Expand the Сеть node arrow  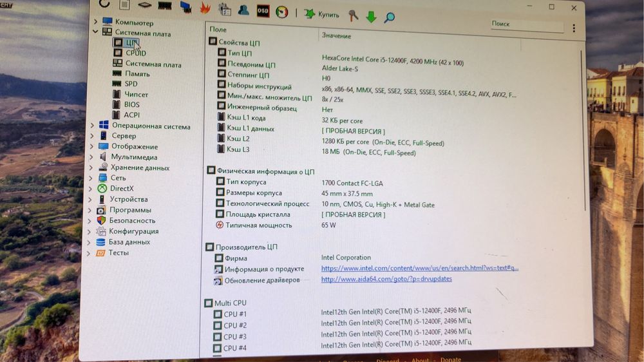[x=90, y=178]
